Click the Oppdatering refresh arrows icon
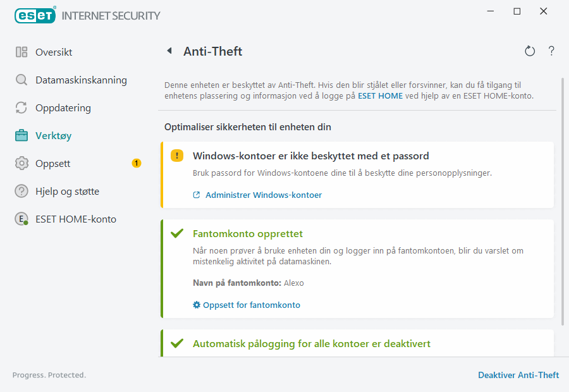Viewport: 569px width, 392px height. point(21,107)
